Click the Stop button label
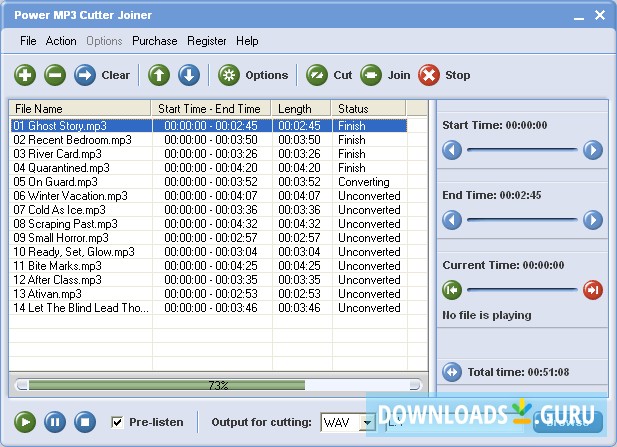The image size is (617, 447). click(457, 75)
